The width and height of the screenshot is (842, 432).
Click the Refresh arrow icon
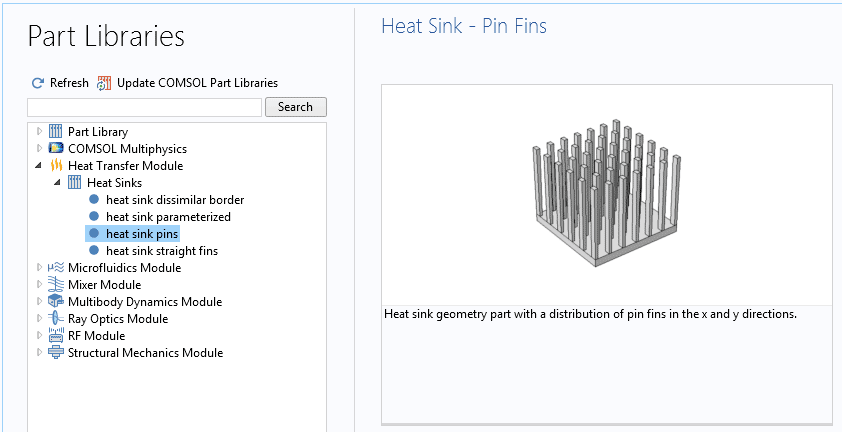point(38,83)
